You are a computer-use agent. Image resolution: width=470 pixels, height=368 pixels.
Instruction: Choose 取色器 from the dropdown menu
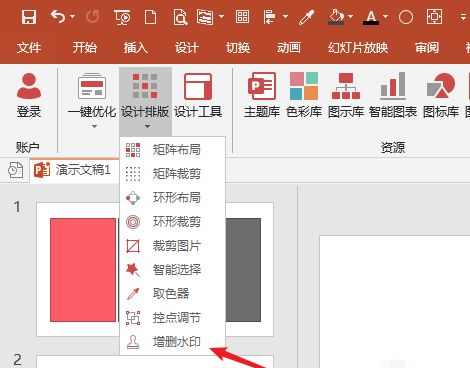(172, 294)
